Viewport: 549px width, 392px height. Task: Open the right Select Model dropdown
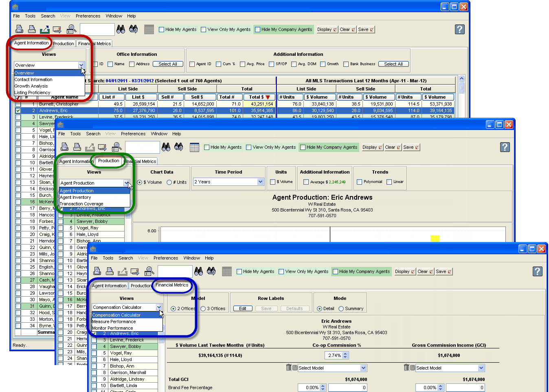coord(481,368)
